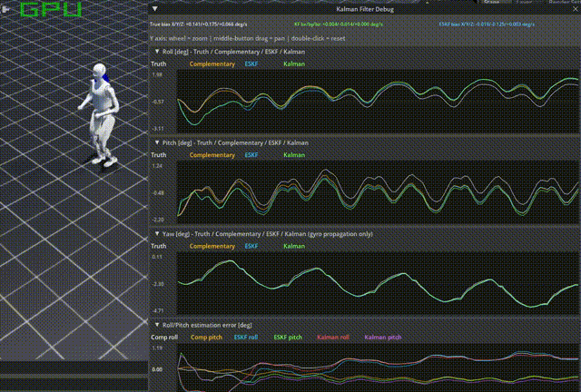Toggle ESKF series in Roll plot legend
581x392 pixels.
coord(251,64)
